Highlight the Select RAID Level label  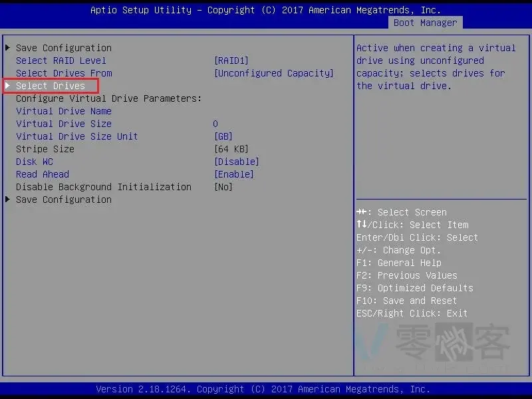(x=61, y=61)
